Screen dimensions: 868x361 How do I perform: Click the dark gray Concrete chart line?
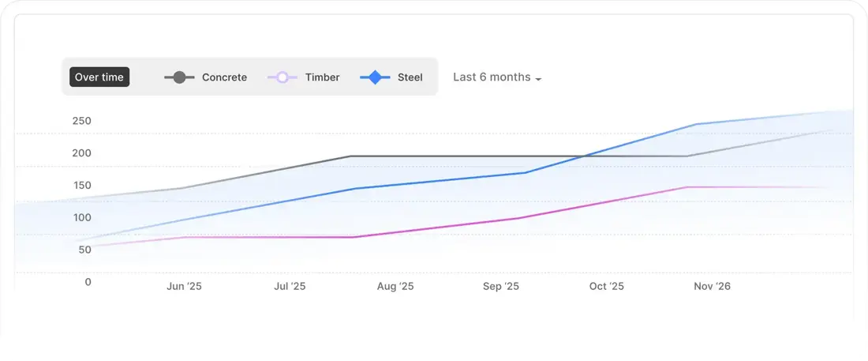(473, 156)
